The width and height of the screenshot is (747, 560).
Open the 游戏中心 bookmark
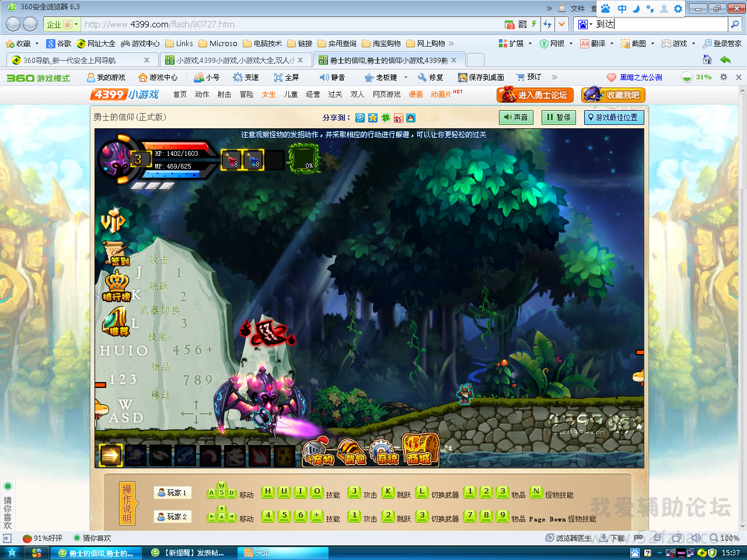click(x=140, y=43)
